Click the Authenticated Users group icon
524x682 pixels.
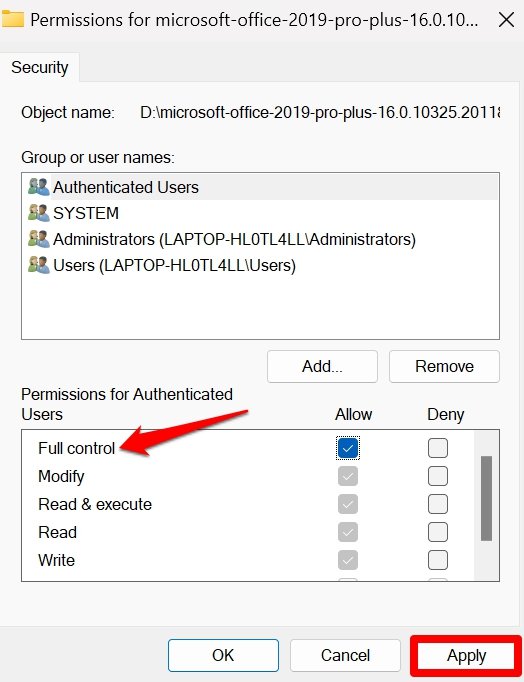(39, 187)
